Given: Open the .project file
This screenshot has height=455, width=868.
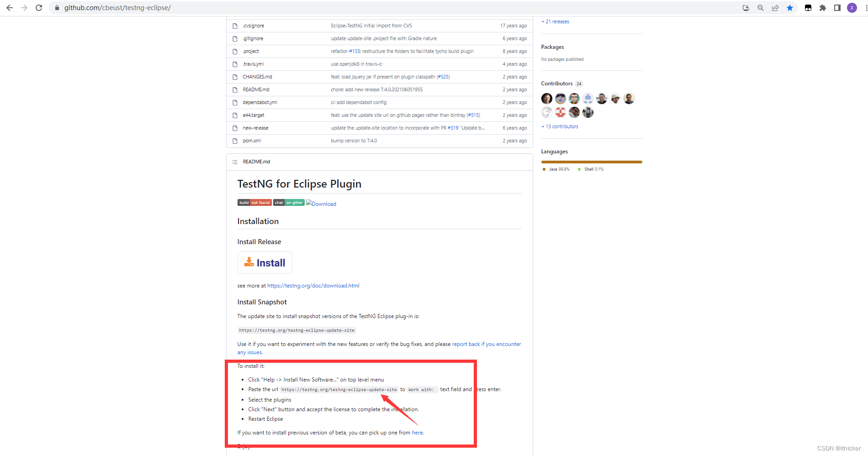Looking at the screenshot, I should (x=250, y=51).
